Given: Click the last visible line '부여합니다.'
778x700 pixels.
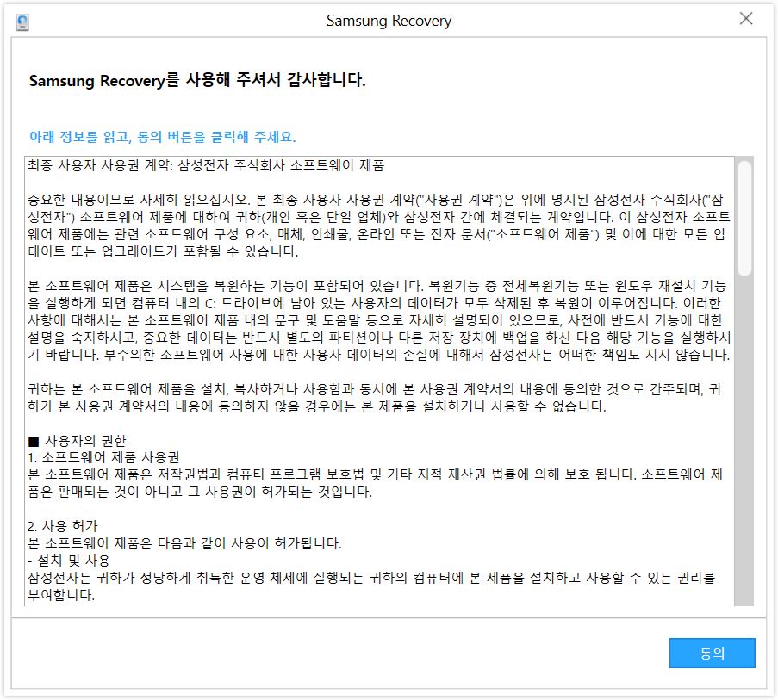Looking at the screenshot, I should (x=61, y=595).
